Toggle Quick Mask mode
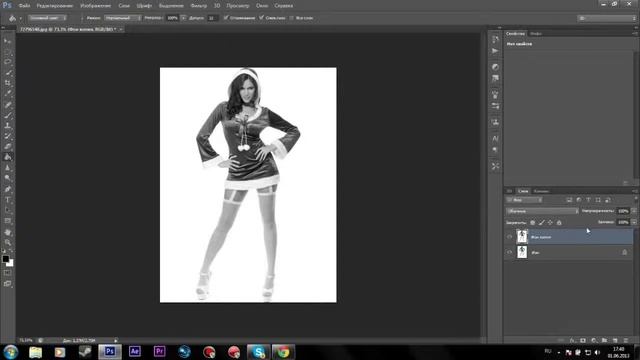The height and width of the screenshot is (360, 640). (7, 273)
